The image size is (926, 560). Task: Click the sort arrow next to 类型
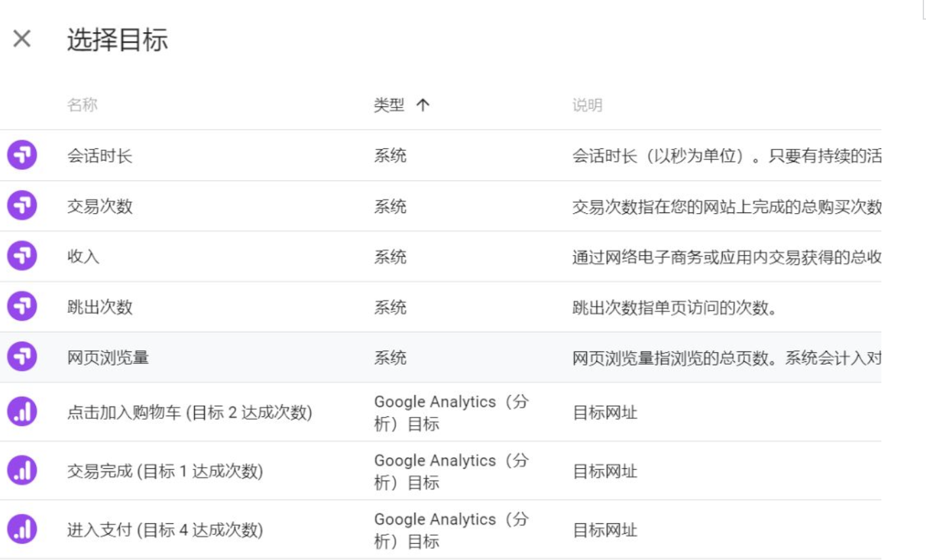(x=424, y=106)
